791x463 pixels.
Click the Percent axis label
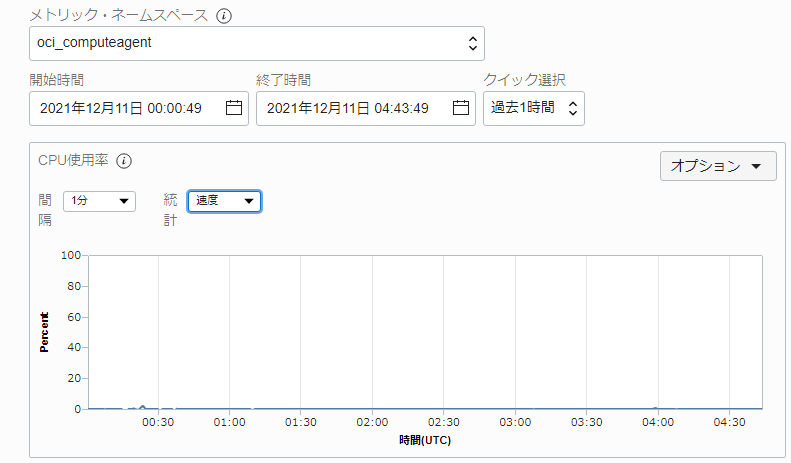coord(44,332)
